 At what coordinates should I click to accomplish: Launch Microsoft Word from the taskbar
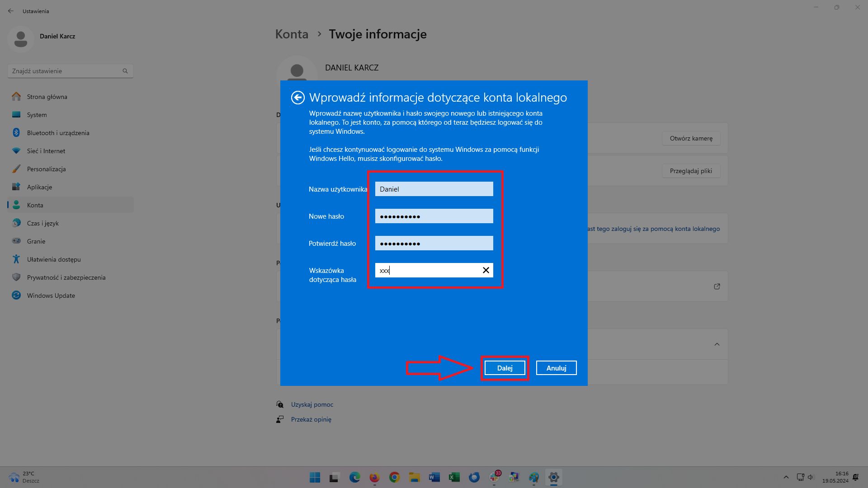434,477
